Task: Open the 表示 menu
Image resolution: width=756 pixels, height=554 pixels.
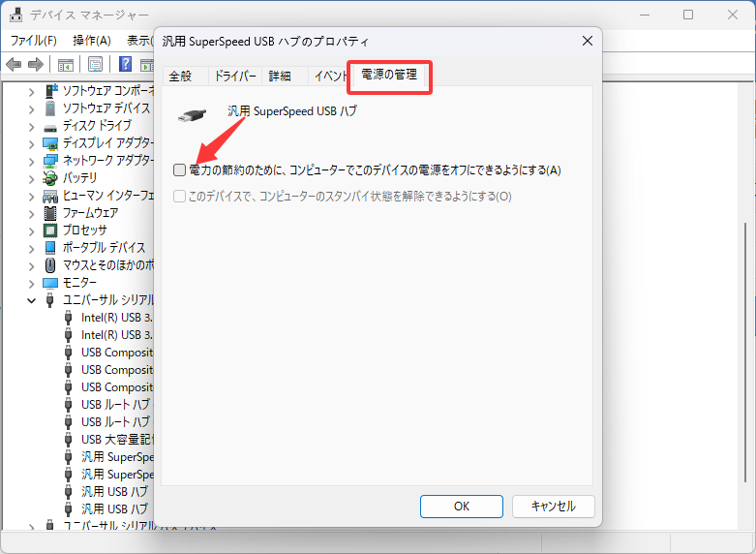Action: click(139, 41)
